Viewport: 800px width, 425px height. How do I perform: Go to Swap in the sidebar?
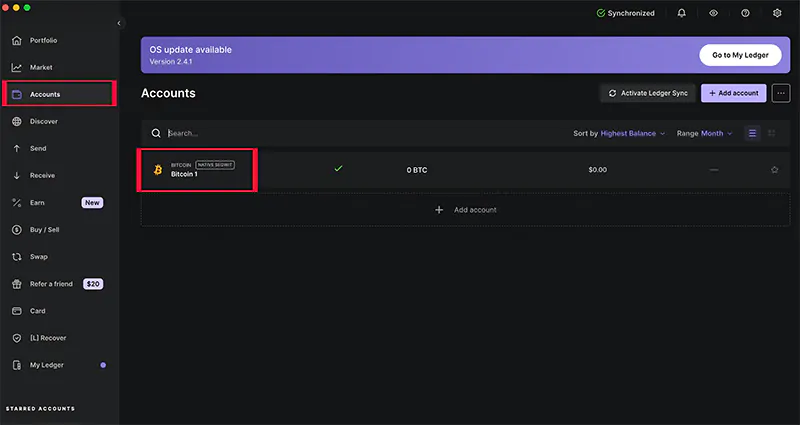(x=39, y=257)
